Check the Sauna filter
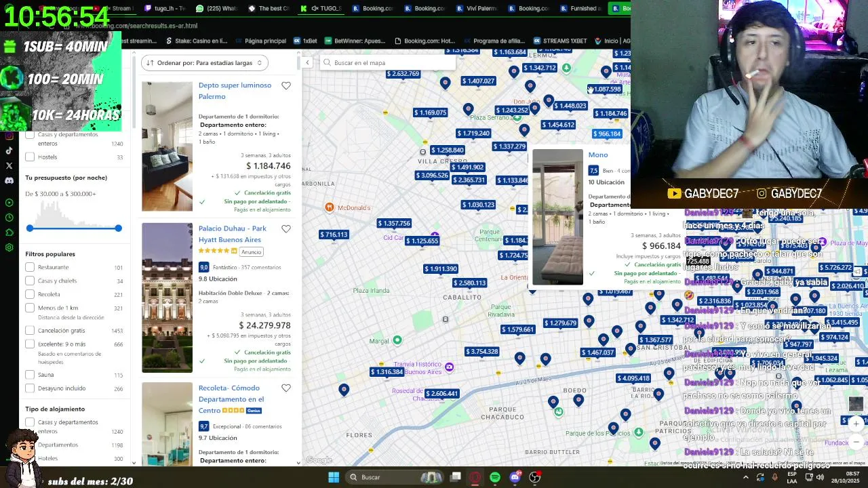The width and height of the screenshot is (868, 488). tap(30, 375)
